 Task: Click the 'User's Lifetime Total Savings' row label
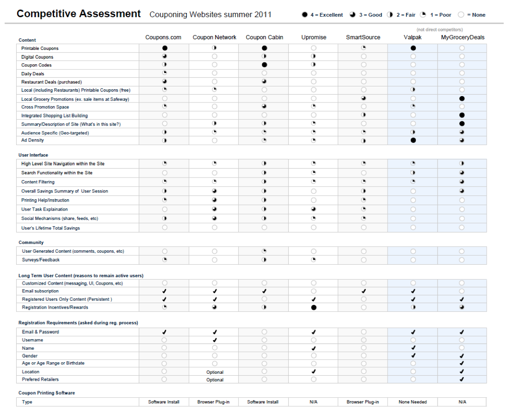(51, 228)
